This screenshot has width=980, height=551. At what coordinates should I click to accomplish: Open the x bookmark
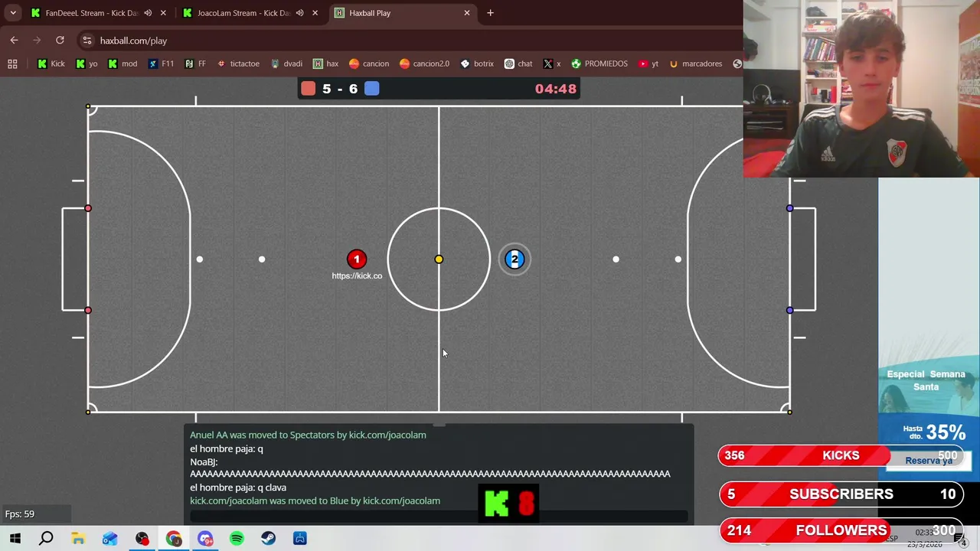[551, 64]
